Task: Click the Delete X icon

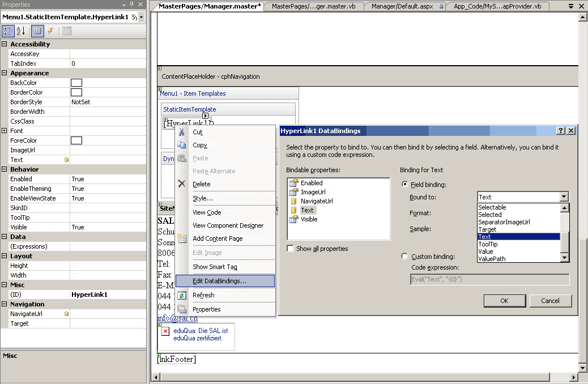Action: 181,184
